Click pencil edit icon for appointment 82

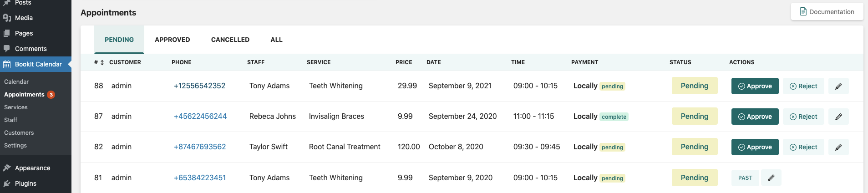coord(838,147)
